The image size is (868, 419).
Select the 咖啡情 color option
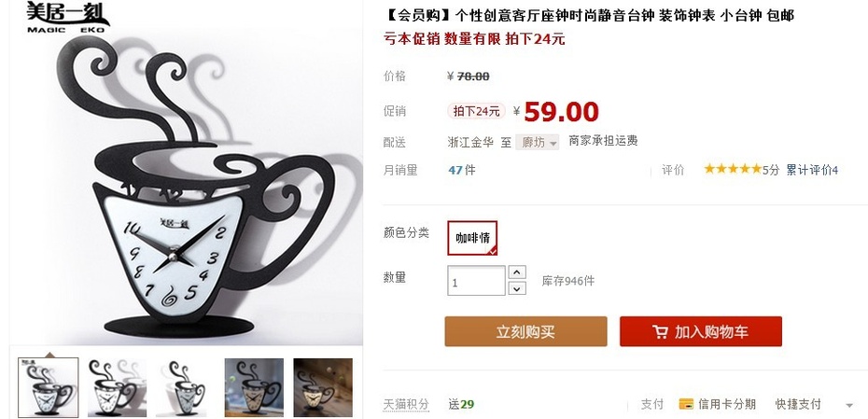coord(472,238)
